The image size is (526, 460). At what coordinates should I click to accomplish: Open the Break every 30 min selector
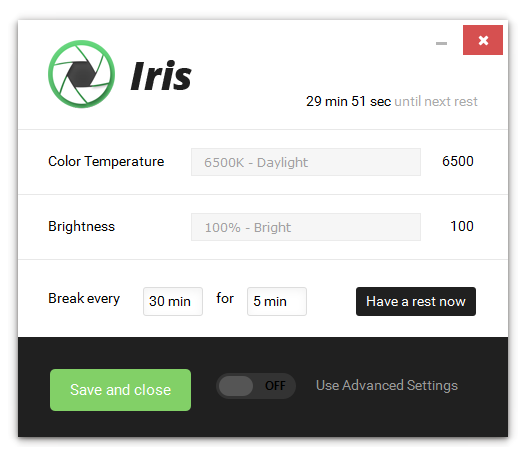(x=173, y=301)
